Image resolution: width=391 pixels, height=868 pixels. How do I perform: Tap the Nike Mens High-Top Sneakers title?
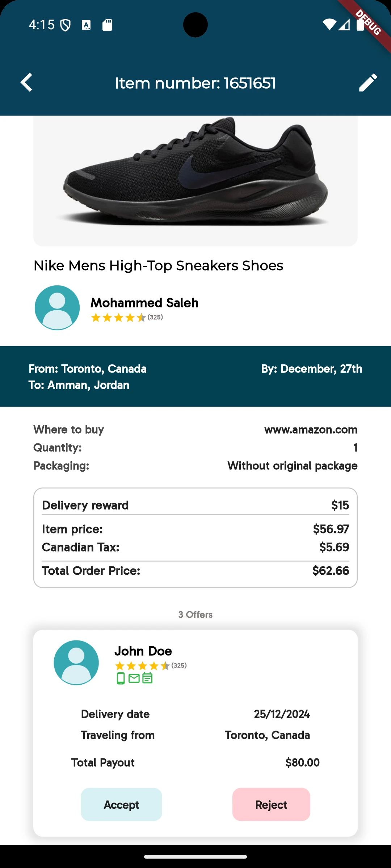coord(158,265)
